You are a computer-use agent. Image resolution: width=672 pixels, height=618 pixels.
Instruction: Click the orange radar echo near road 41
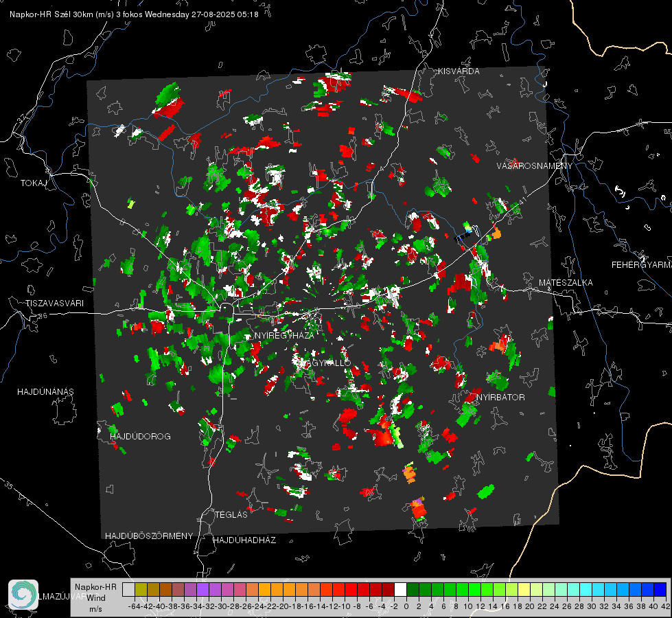coord(496,233)
